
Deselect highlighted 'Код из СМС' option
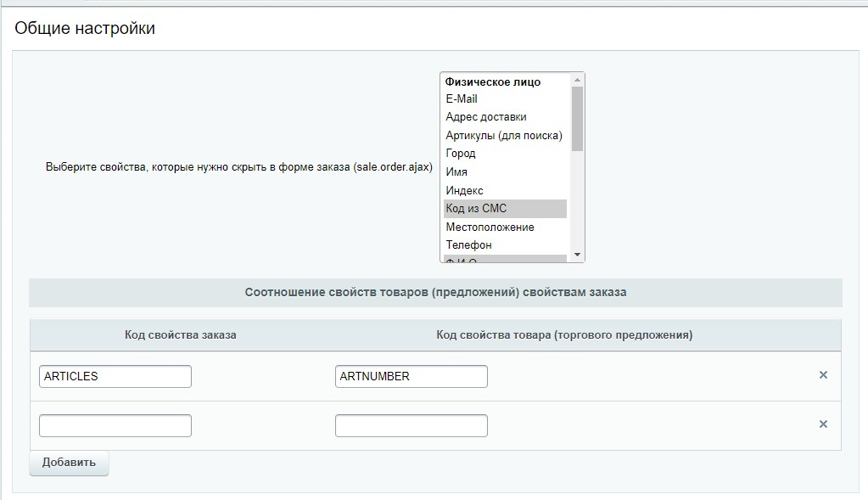[476, 209]
